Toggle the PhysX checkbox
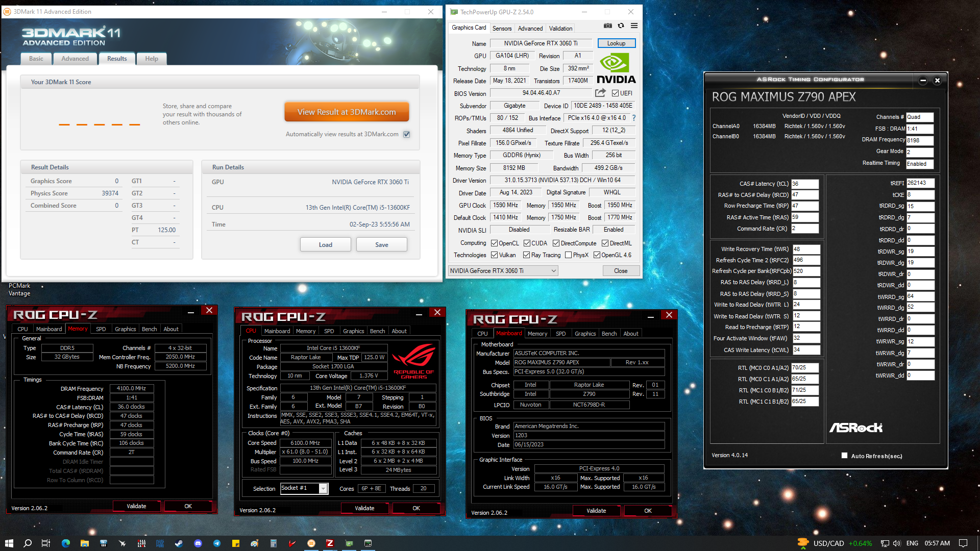The height and width of the screenshot is (551, 980). [568, 255]
